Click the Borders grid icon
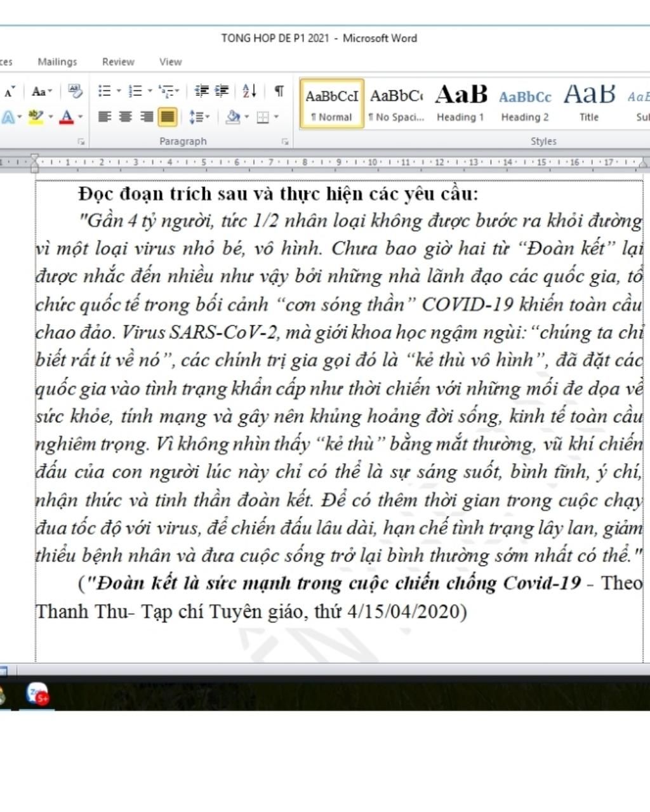Screen dimensions: 650x812 click(262, 117)
